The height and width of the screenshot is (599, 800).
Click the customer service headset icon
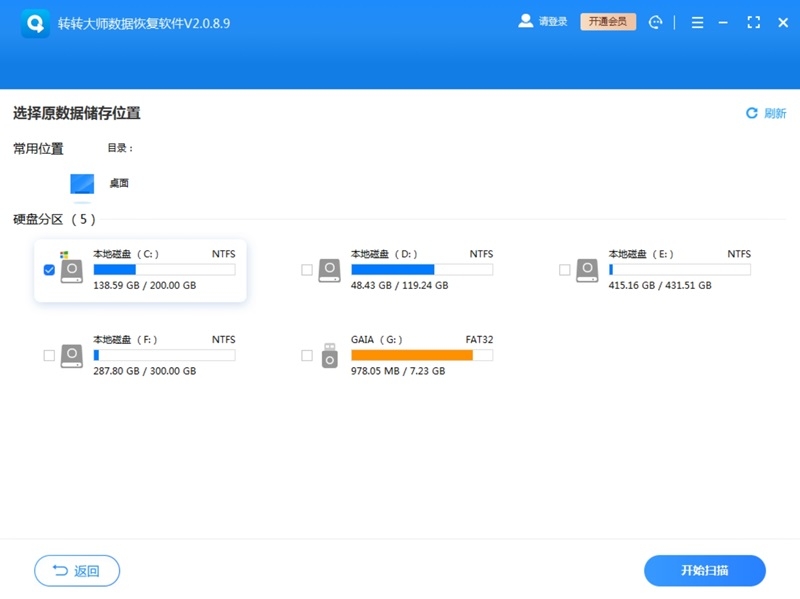tap(657, 21)
